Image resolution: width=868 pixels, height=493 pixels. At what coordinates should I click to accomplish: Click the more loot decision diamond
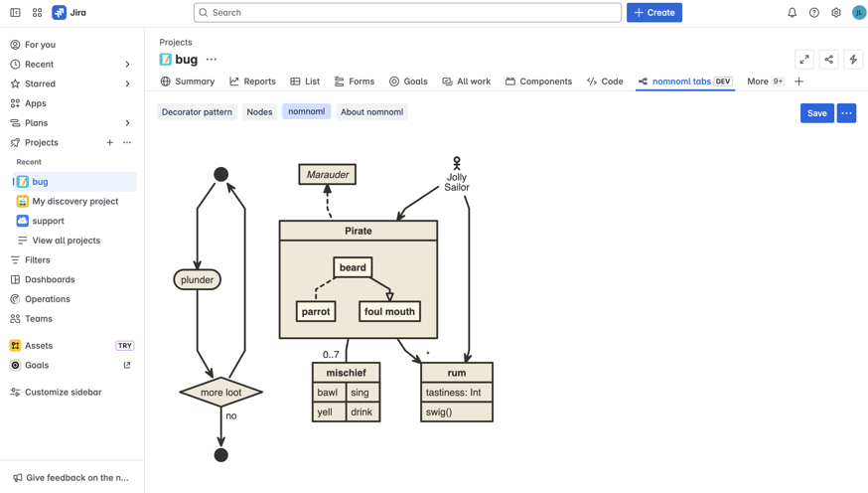coord(220,393)
